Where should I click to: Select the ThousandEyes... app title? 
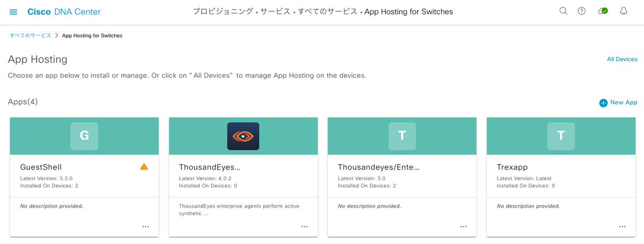210,167
